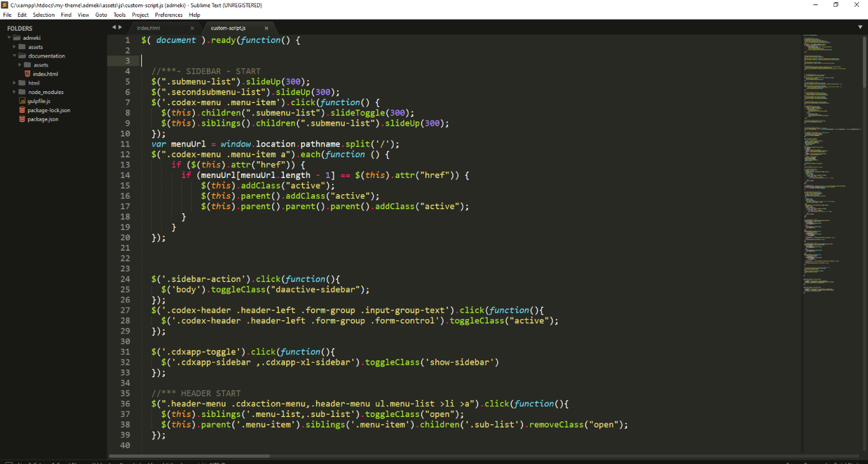Click the horizontal scrollbar below the editor

point(189,456)
